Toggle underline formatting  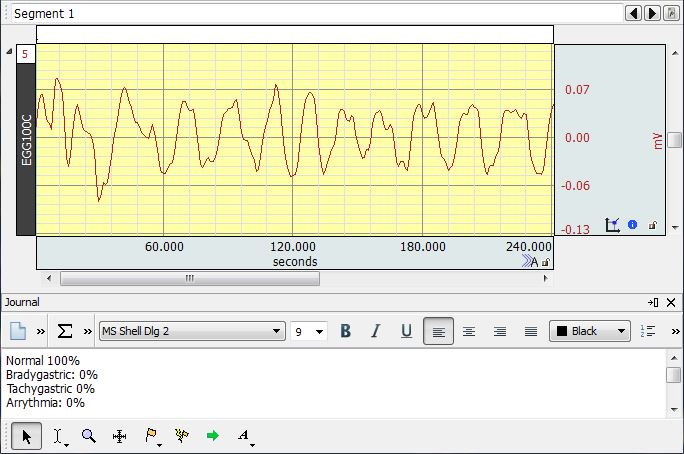(406, 331)
